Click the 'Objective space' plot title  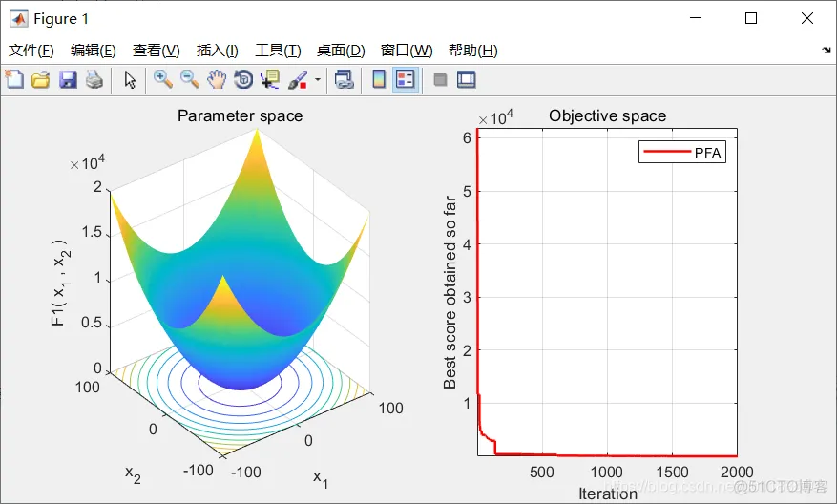pos(607,115)
